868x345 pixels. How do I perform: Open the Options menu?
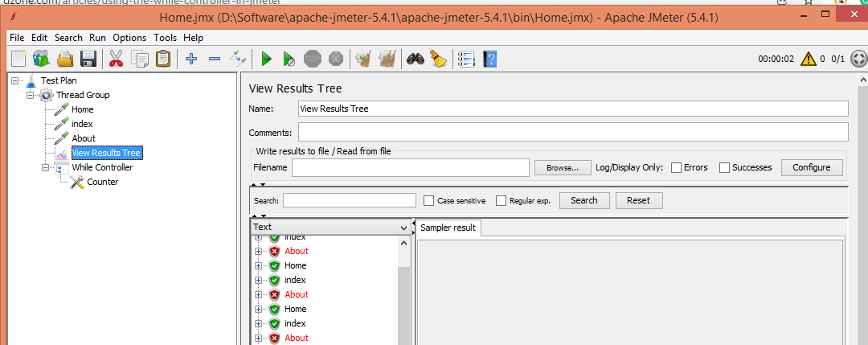click(129, 38)
